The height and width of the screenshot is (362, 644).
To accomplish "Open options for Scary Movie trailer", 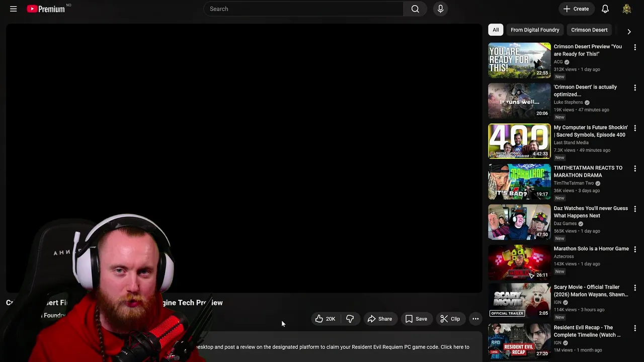I will pyautogui.click(x=635, y=288).
